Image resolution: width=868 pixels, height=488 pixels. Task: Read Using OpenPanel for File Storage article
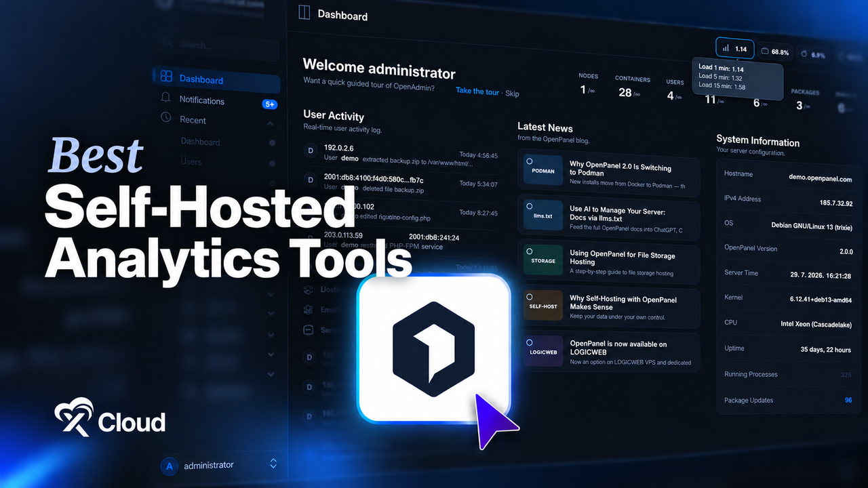623,258
